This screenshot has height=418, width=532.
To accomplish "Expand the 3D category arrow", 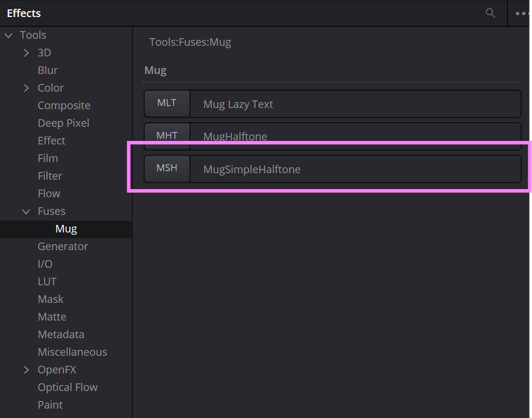I will coord(26,53).
